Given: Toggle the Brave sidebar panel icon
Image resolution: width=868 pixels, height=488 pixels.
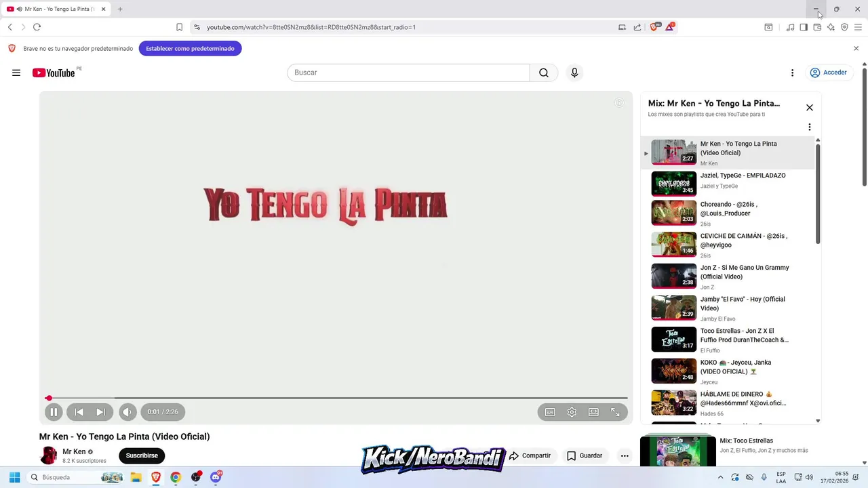Looking at the screenshot, I should pos(804,27).
